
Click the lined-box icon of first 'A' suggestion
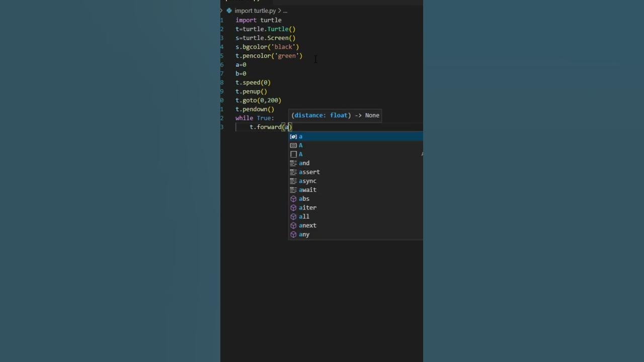[x=293, y=145]
